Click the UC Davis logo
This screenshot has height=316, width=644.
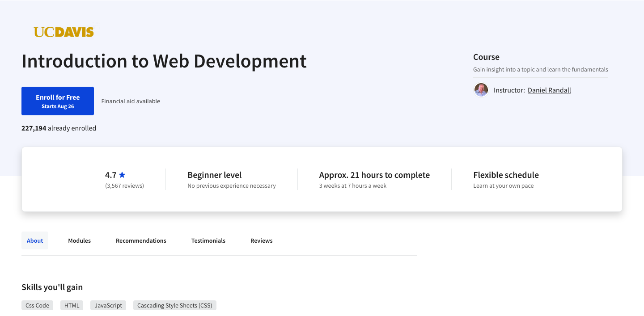click(64, 31)
